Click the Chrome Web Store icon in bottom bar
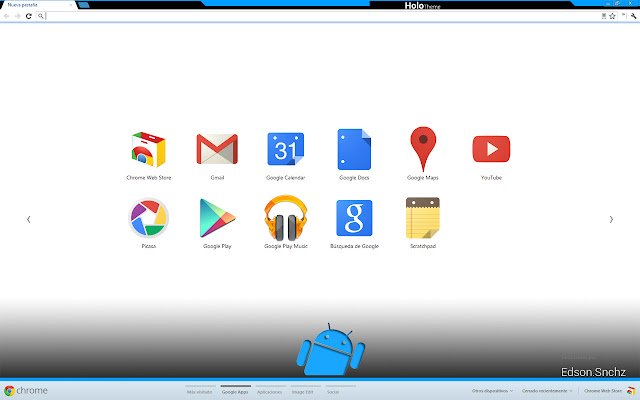The image size is (640, 400). coord(631,391)
